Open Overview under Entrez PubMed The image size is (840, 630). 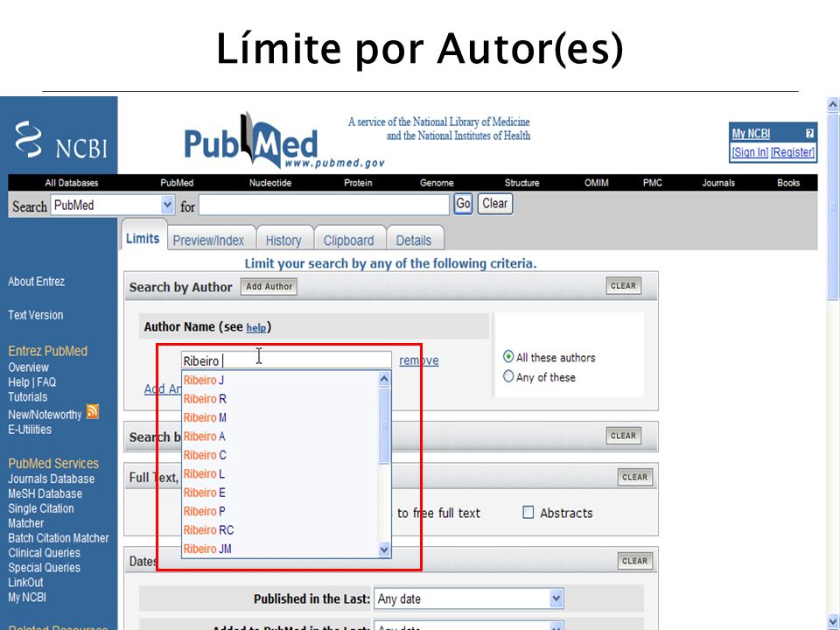coord(28,367)
